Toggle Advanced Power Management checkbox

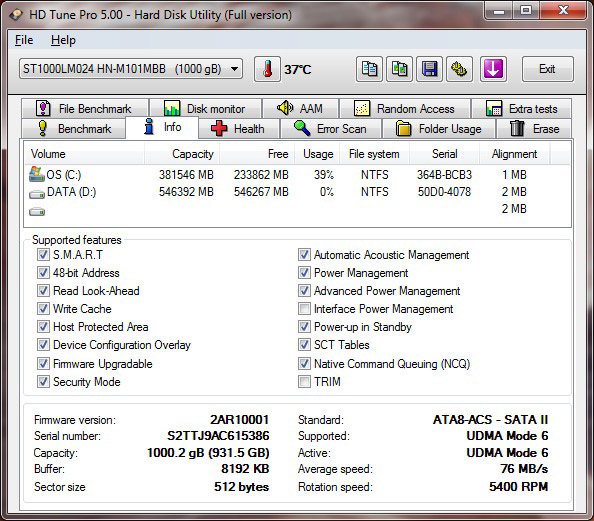304,290
